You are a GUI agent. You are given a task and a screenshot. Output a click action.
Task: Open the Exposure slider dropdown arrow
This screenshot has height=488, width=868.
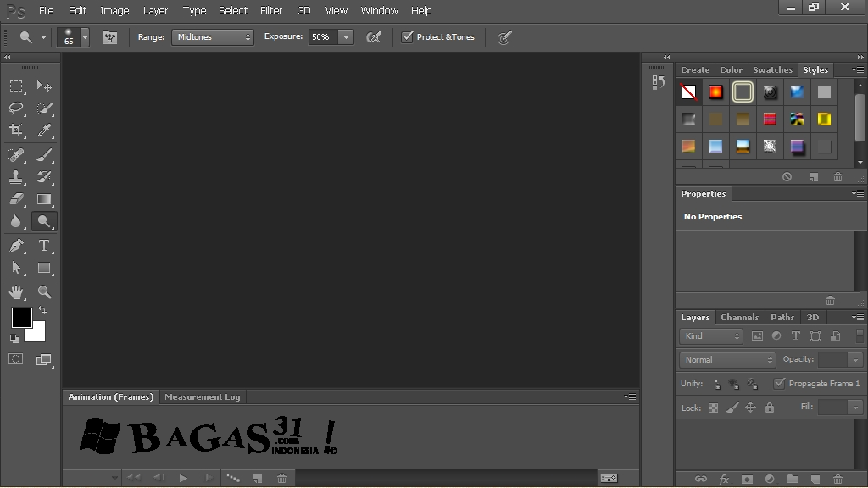click(346, 37)
